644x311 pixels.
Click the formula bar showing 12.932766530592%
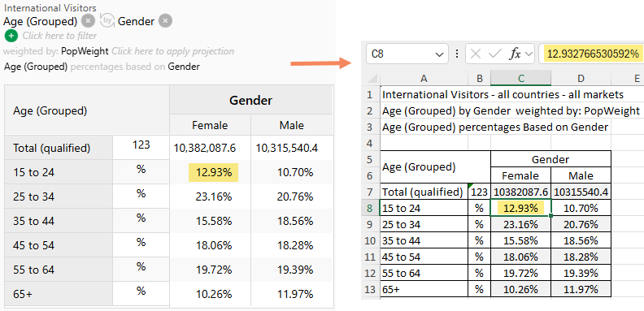click(592, 54)
